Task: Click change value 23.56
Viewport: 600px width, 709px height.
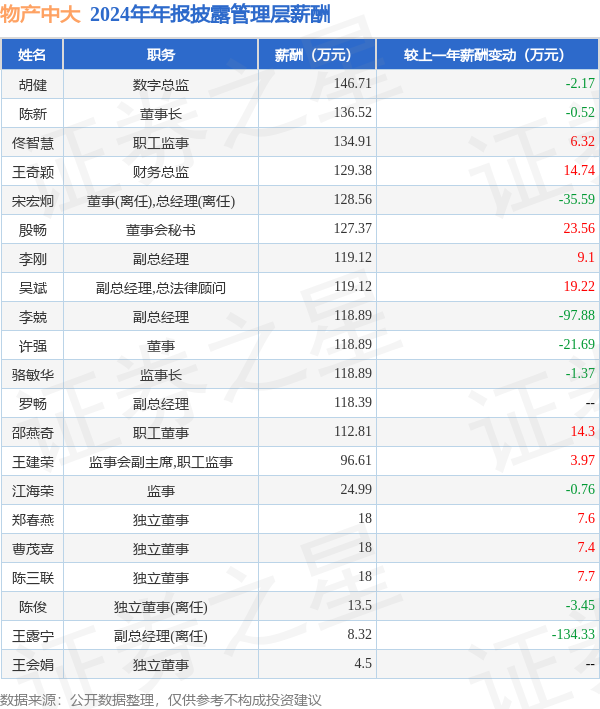Action: [579, 228]
